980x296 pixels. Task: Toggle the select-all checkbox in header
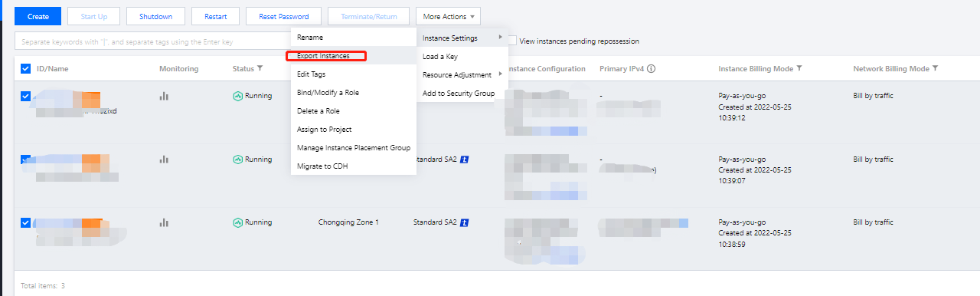(x=26, y=69)
